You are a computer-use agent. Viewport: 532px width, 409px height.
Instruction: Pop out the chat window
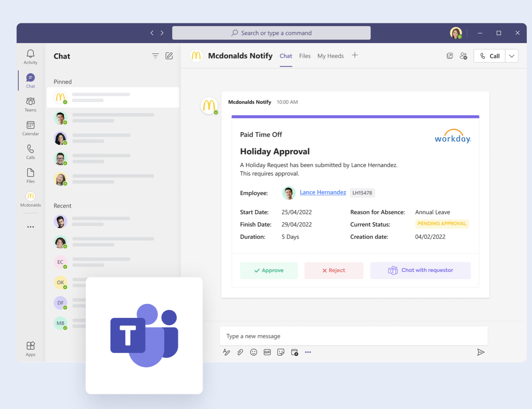click(450, 56)
